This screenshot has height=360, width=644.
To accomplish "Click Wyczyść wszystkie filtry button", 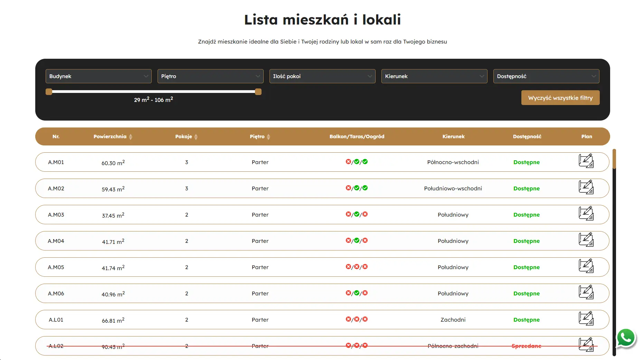I will click(x=560, y=98).
